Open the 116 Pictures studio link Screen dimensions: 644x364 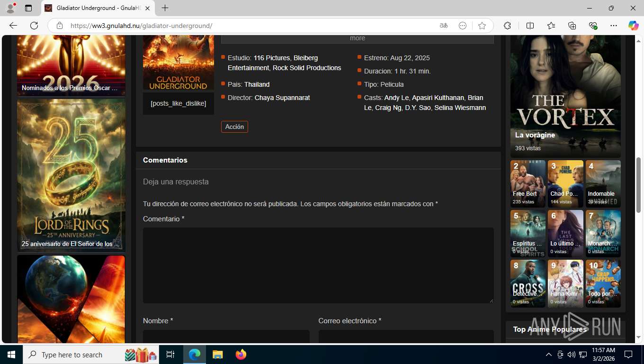(x=271, y=58)
